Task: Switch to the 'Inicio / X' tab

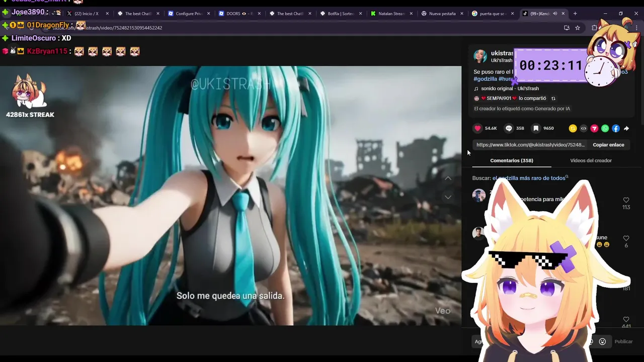Action: coord(87,14)
